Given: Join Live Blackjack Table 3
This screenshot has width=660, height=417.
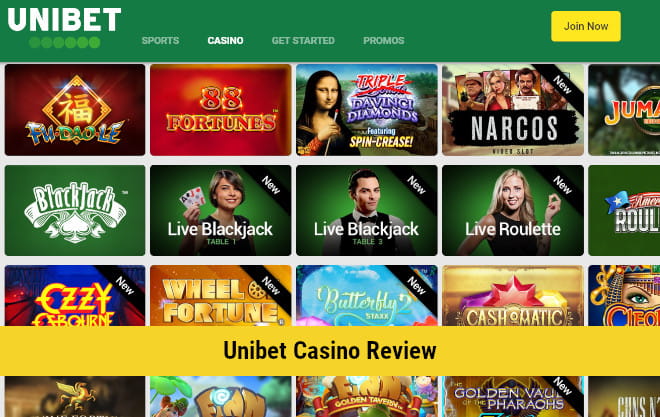Looking at the screenshot, I should point(367,210).
